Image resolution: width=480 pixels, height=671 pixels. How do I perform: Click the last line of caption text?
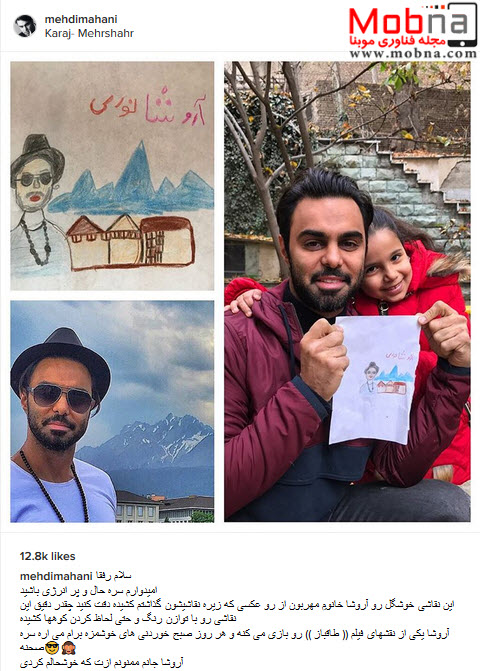[x=102, y=662]
